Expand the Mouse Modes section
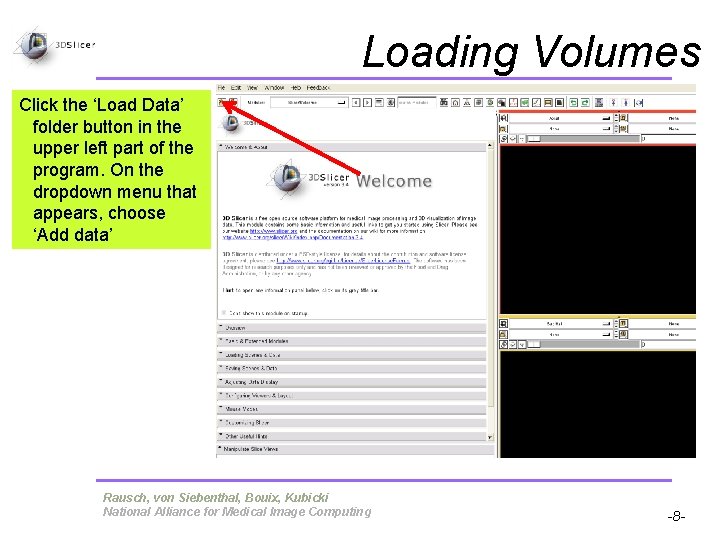Viewport: 720px width, 540px height. click(352, 409)
